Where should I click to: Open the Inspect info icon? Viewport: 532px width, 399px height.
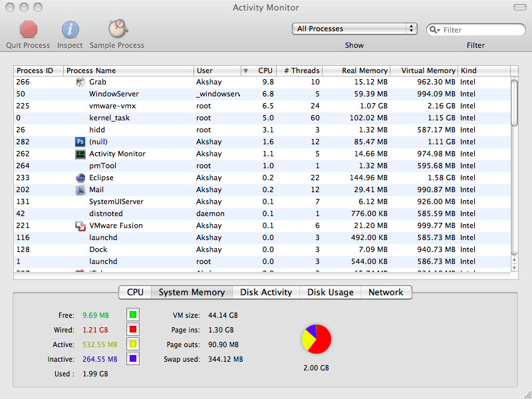[x=70, y=29]
